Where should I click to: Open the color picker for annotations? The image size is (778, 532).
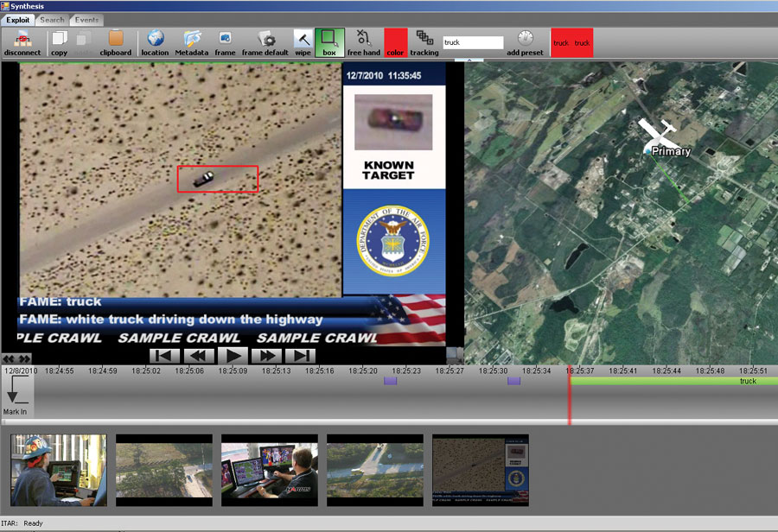click(395, 40)
